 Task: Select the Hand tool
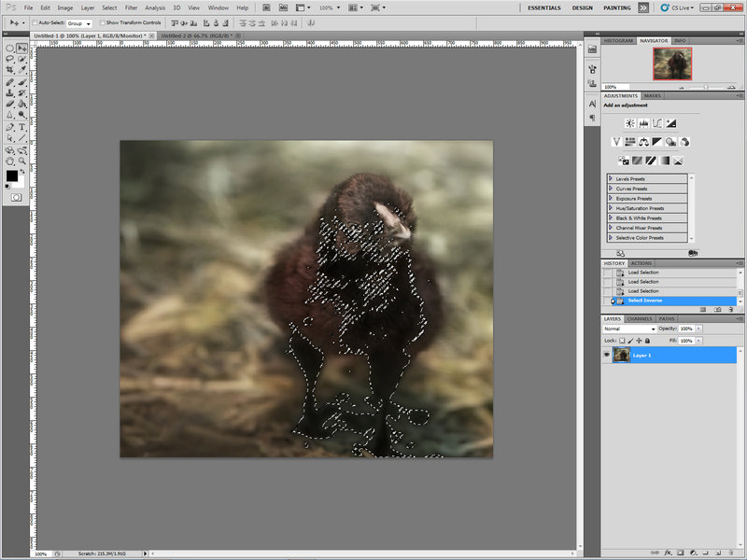(x=9, y=161)
